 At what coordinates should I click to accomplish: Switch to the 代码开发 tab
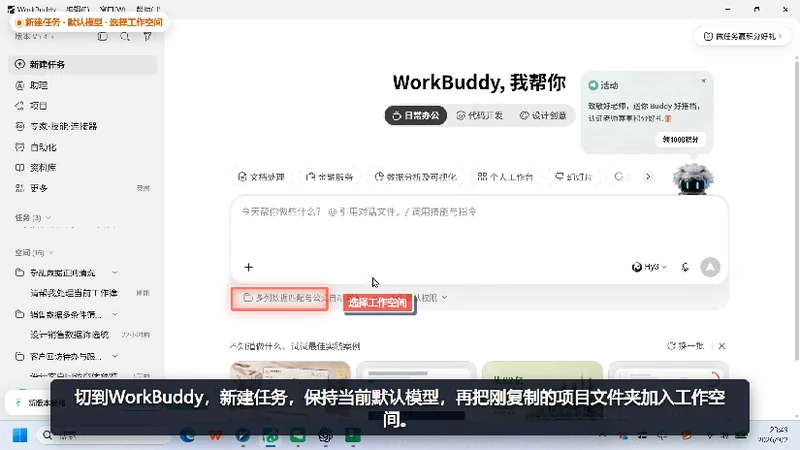480,116
